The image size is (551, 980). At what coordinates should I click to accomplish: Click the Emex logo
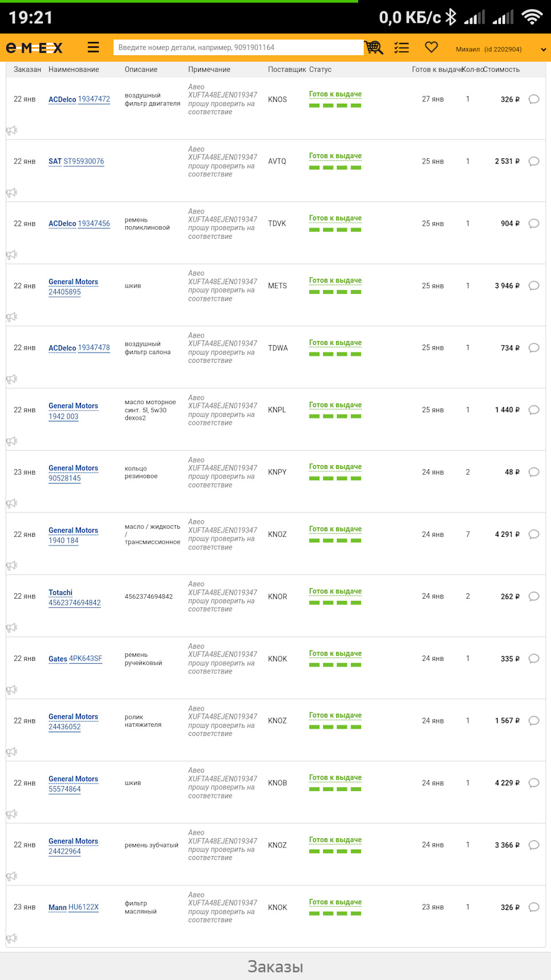tap(34, 48)
